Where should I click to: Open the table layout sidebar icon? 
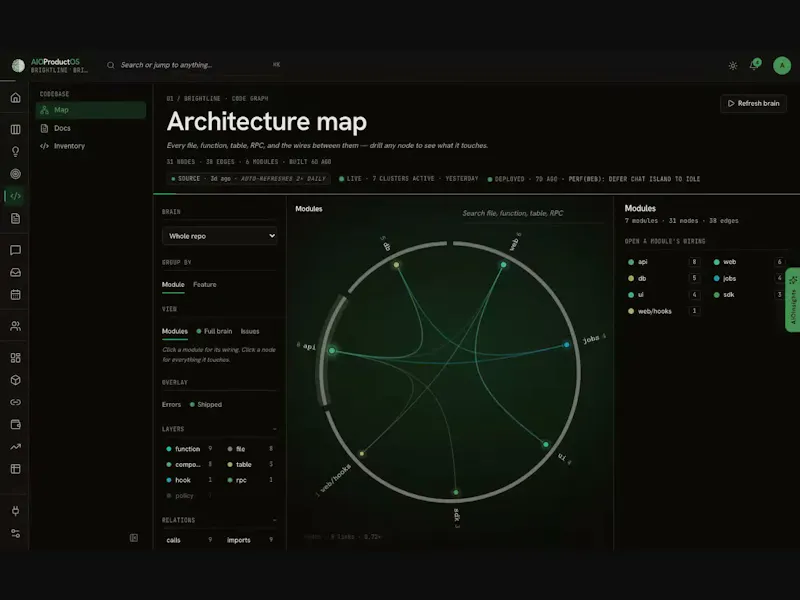pos(15,469)
